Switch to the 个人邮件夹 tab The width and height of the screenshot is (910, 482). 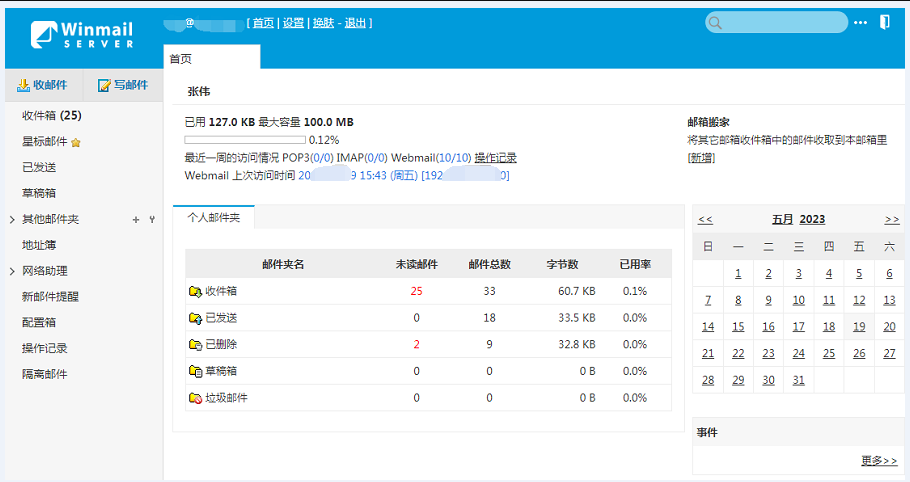pyautogui.click(x=214, y=217)
